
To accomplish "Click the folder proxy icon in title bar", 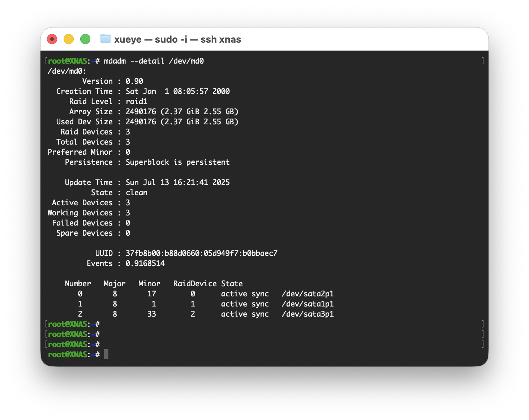I will (x=105, y=39).
